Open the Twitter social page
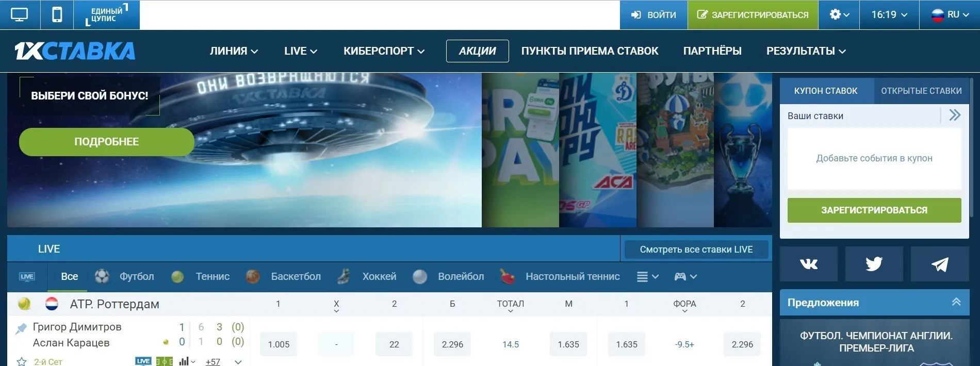Screen dimensions: 980x366 click(x=874, y=264)
